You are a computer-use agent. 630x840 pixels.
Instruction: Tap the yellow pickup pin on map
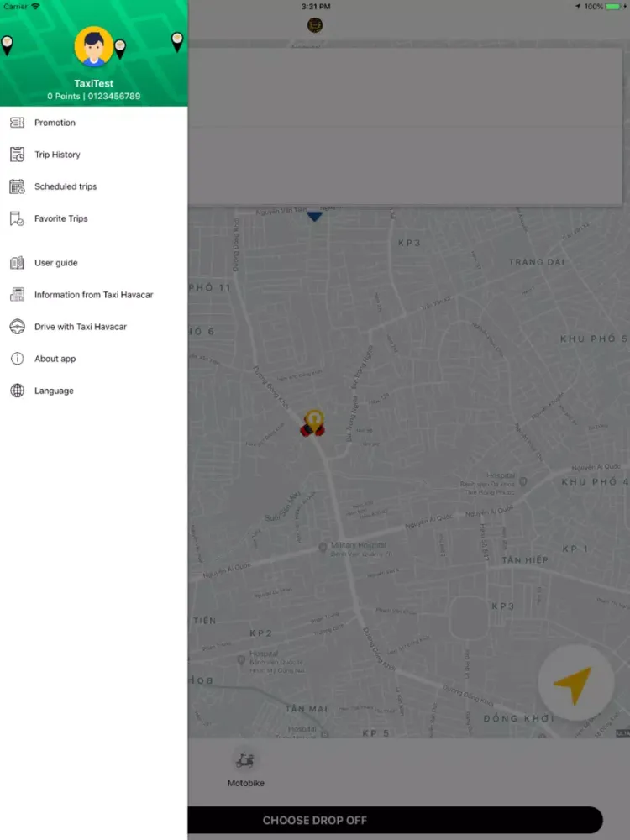point(312,423)
